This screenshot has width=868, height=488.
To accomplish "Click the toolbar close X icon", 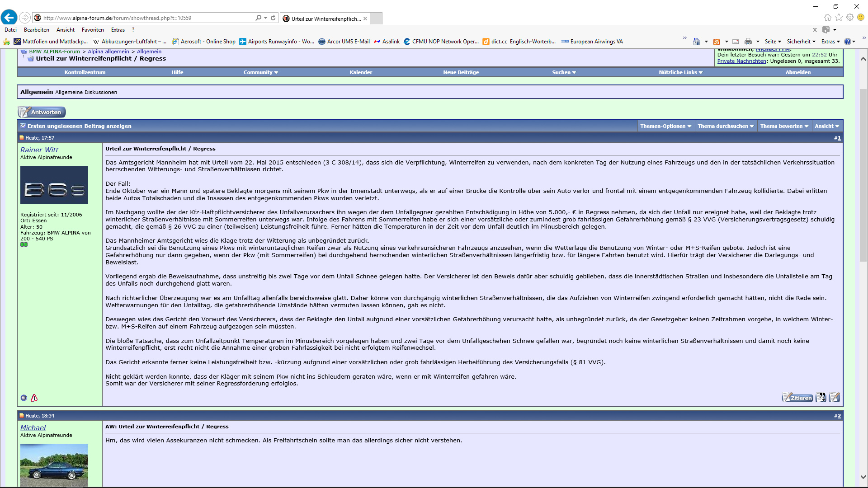I will tap(815, 30).
